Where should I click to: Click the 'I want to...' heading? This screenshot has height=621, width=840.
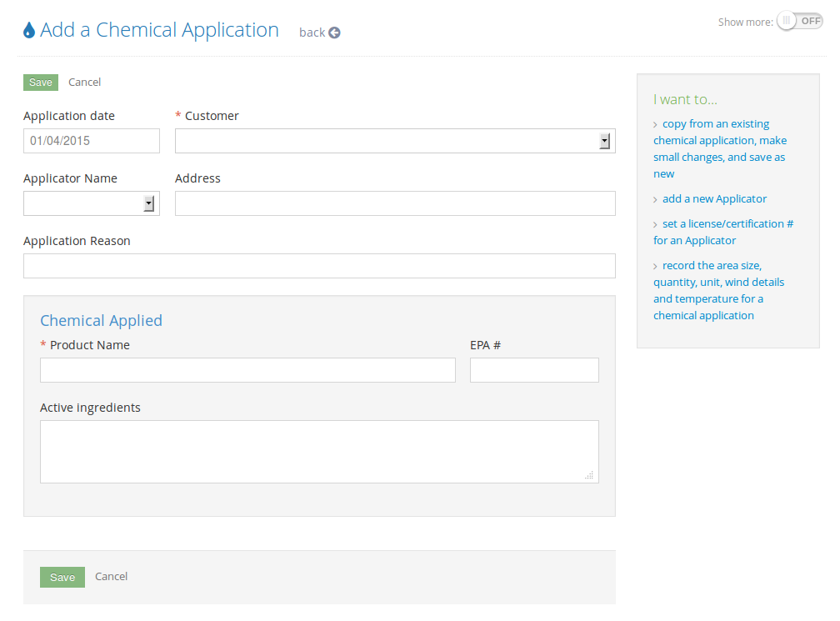pyautogui.click(x=685, y=100)
